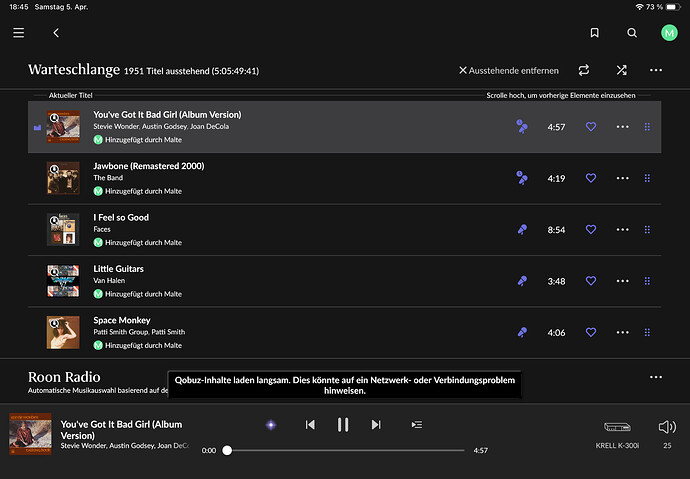Click the now-playing equalizer indicator on first row
The image size is (690, 479).
(x=37, y=128)
